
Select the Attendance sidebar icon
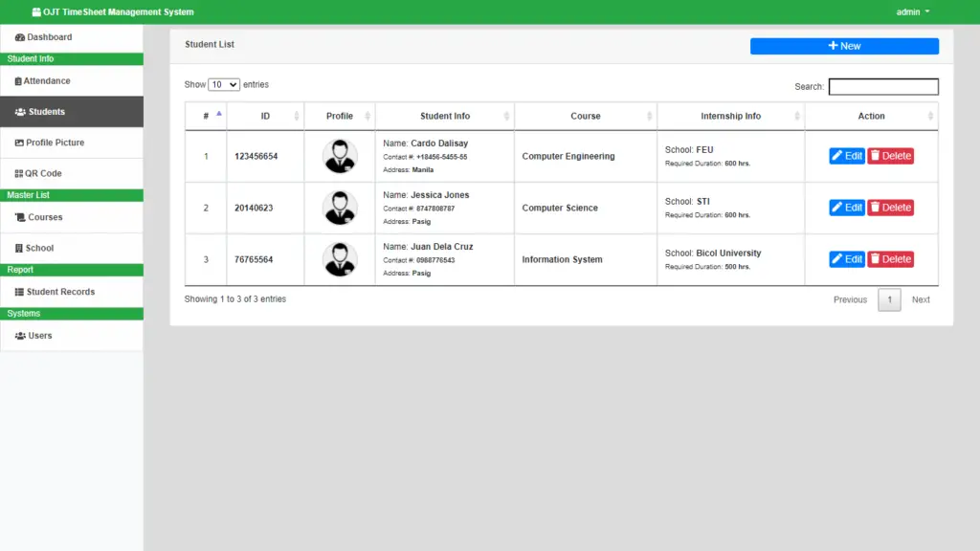click(19, 78)
